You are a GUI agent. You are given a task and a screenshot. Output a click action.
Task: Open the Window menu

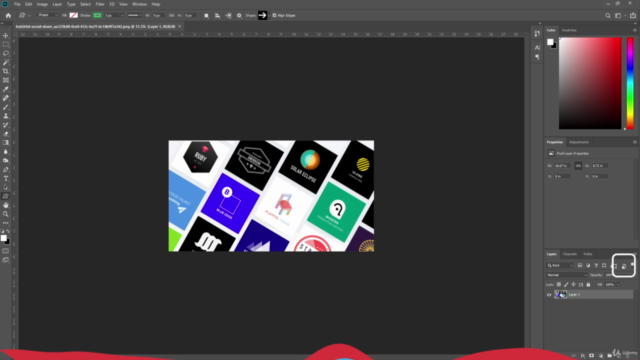pyautogui.click(x=139, y=4)
